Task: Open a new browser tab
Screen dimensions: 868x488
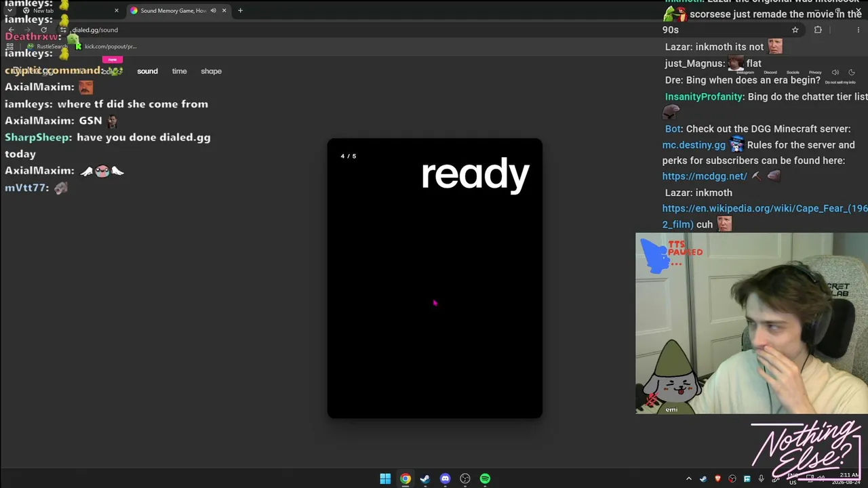Action: pos(240,10)
